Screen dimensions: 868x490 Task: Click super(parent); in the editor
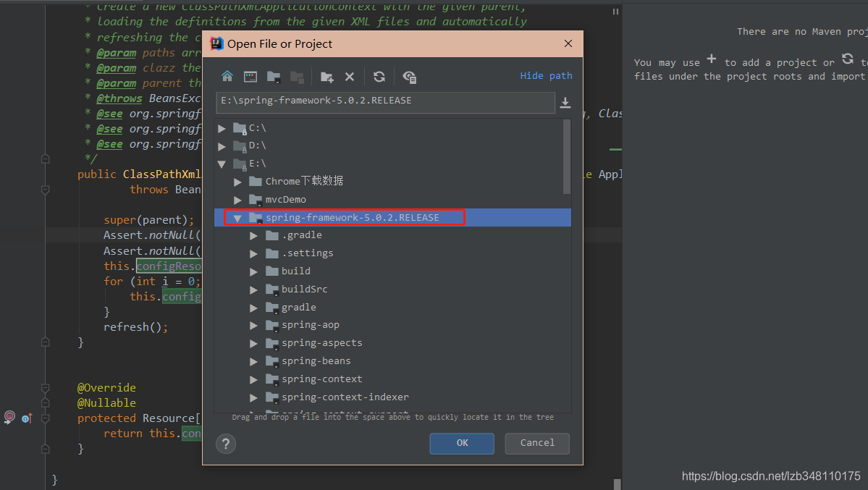pos(149,220)
